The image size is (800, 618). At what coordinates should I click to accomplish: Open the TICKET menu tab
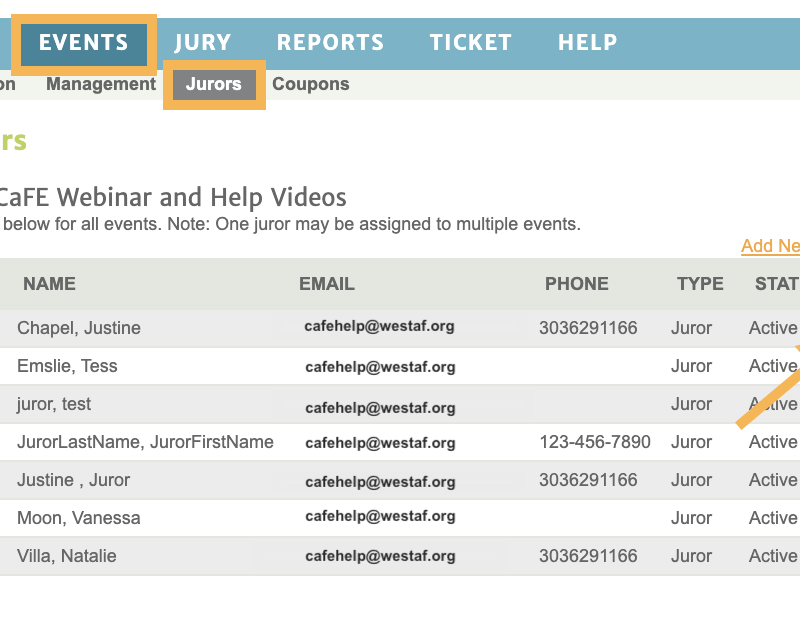click(x=470, y=42)
